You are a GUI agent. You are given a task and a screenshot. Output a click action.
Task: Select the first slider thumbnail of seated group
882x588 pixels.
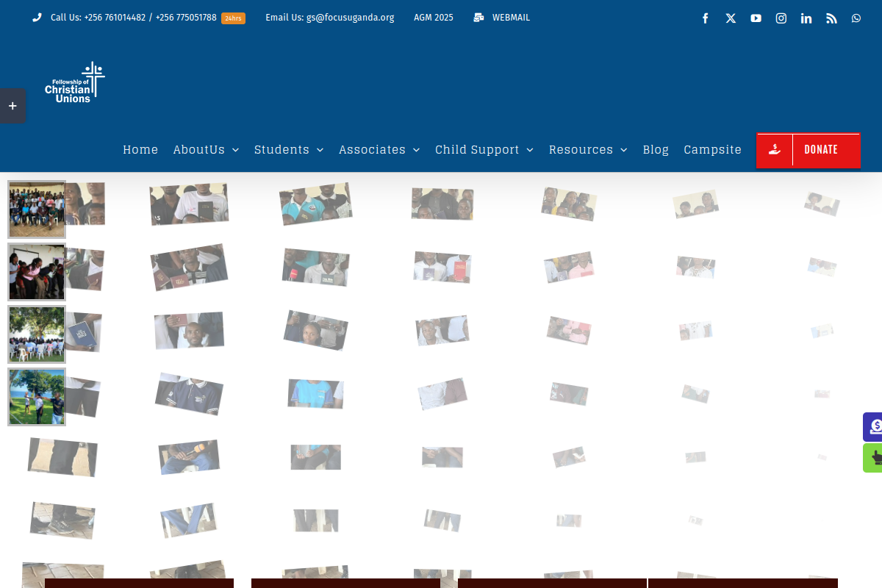[37, 209]
